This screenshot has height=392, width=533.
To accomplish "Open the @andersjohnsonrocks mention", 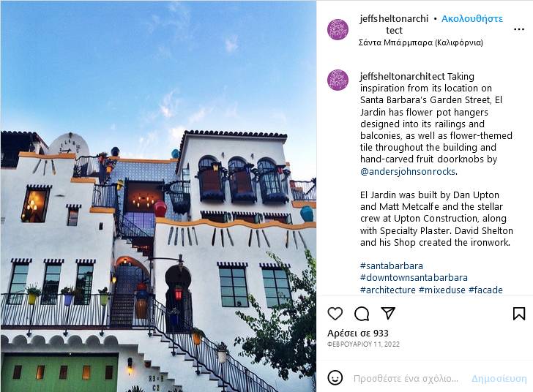I will (408, 171).
